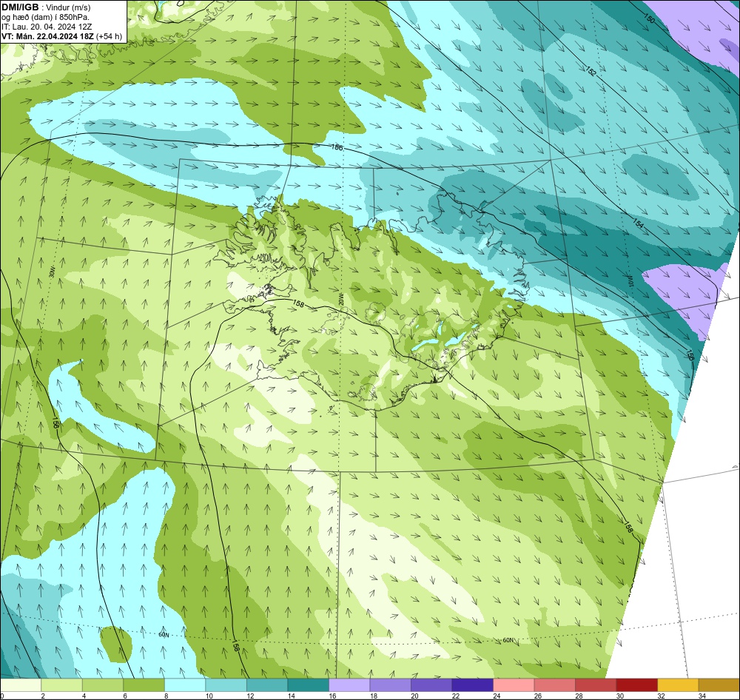This screenshot has height=700, width=740.
Task: Click the '60N' latitude label in the southwest
Action: coord(164,634)
